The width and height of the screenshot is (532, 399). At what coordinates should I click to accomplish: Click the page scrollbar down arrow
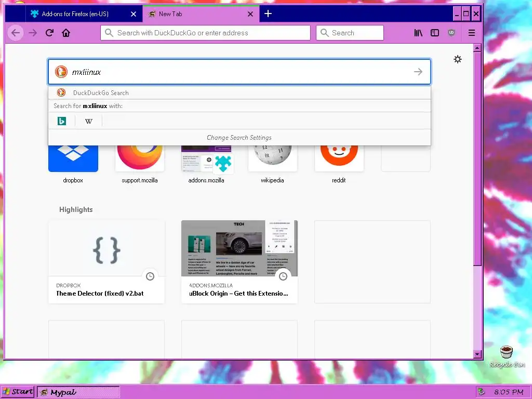(x=477, y=354)
